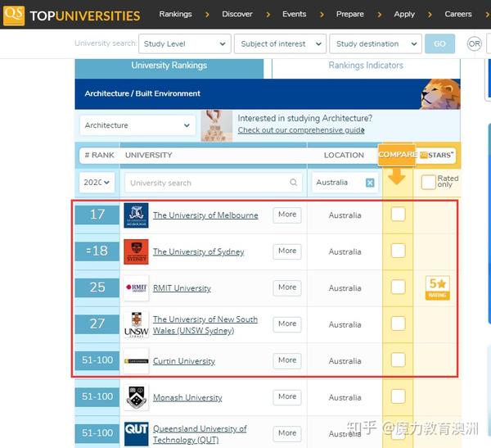Screen dimensions: 491x448
Task: Click the search magnifier icon in University search
Action: point(294,182)
